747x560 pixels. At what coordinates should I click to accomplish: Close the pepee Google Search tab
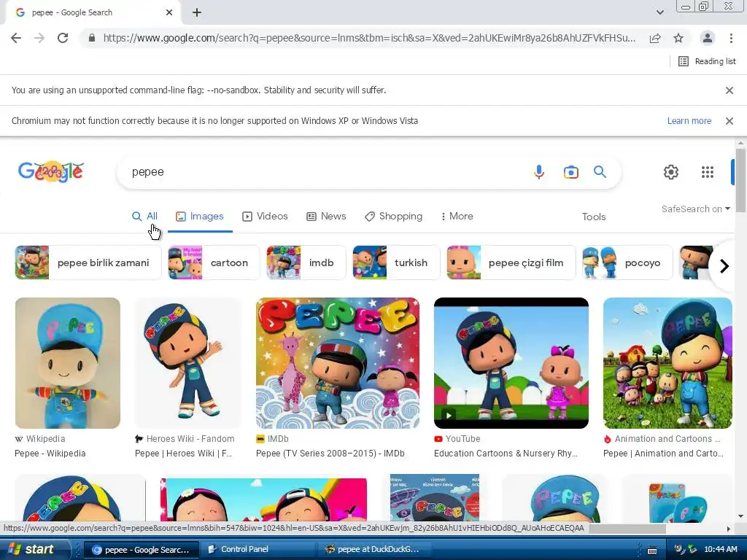pos(169,12)
